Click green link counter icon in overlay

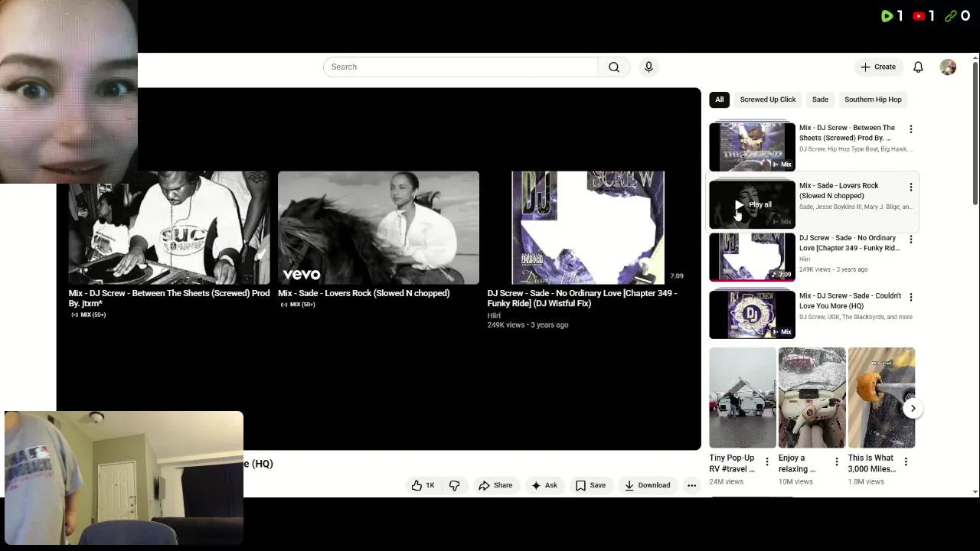pyautogui.click(x=951, y=16)
